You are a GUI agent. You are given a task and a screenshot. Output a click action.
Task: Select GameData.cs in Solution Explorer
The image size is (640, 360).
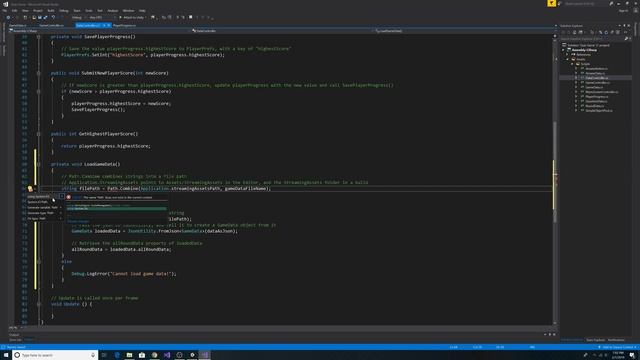pyautogui.click(x=594, y=87)
